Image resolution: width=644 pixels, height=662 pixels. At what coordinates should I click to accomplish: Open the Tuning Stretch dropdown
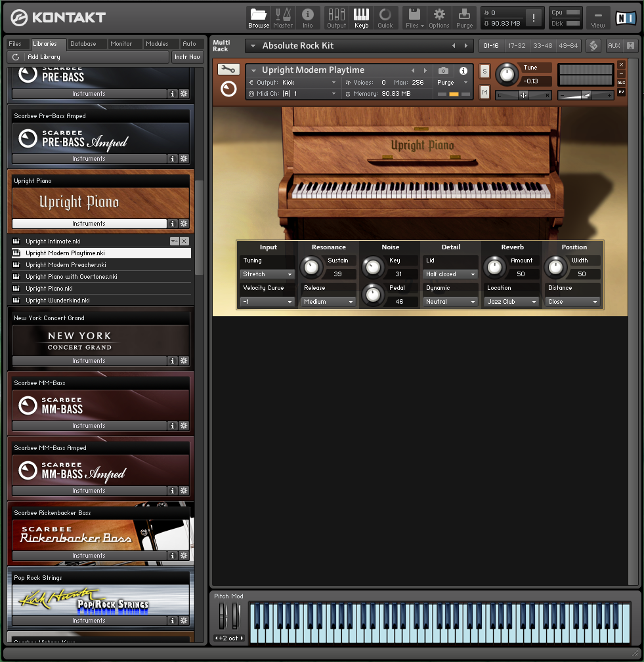267,274
